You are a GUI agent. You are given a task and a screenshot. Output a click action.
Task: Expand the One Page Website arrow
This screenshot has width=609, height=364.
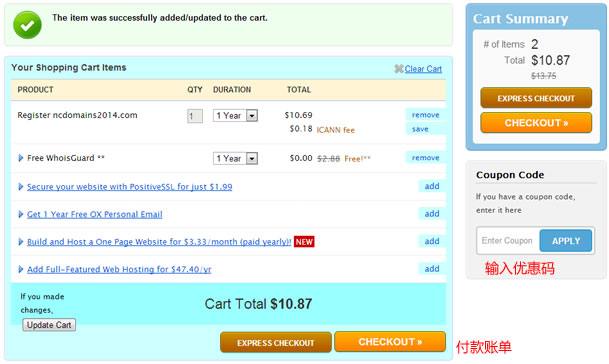tap(21, 242)
